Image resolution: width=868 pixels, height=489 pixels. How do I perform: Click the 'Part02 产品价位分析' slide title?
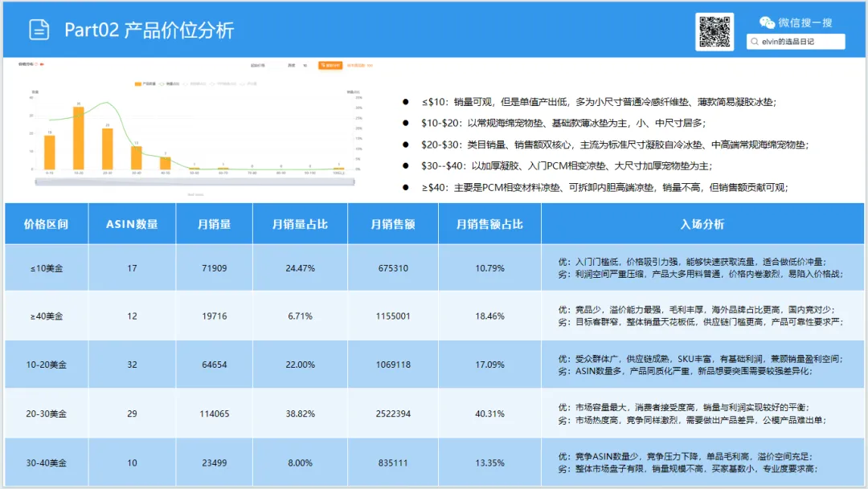[149, 30]
